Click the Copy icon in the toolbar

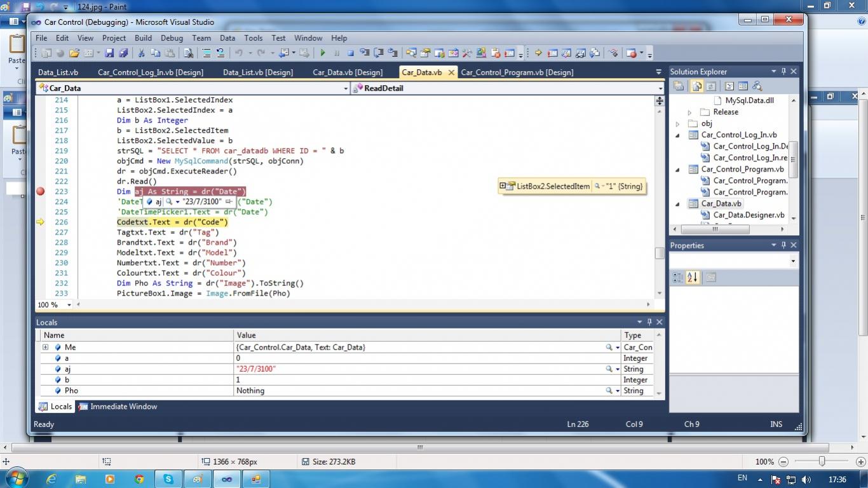155,53
